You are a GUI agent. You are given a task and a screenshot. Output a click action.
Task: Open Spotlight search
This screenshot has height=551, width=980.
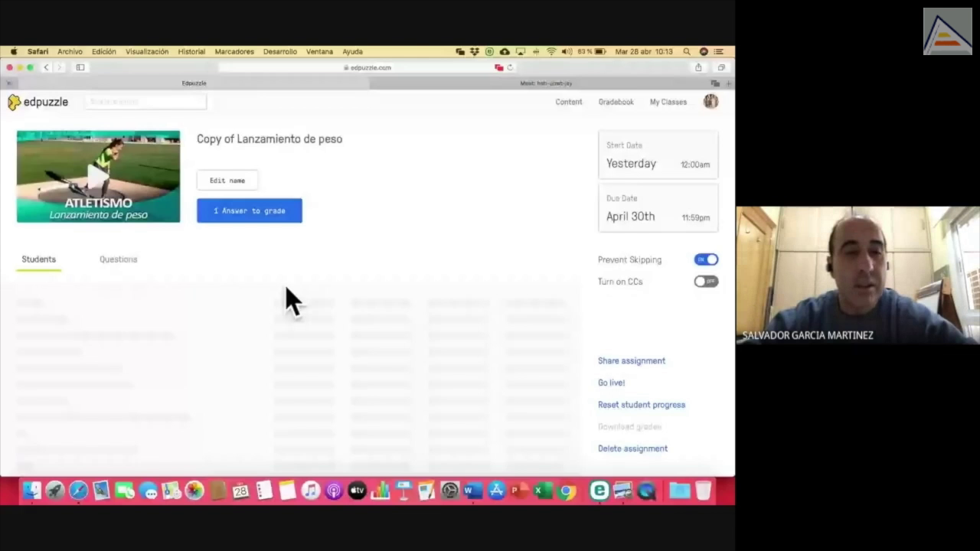[687, 51]
